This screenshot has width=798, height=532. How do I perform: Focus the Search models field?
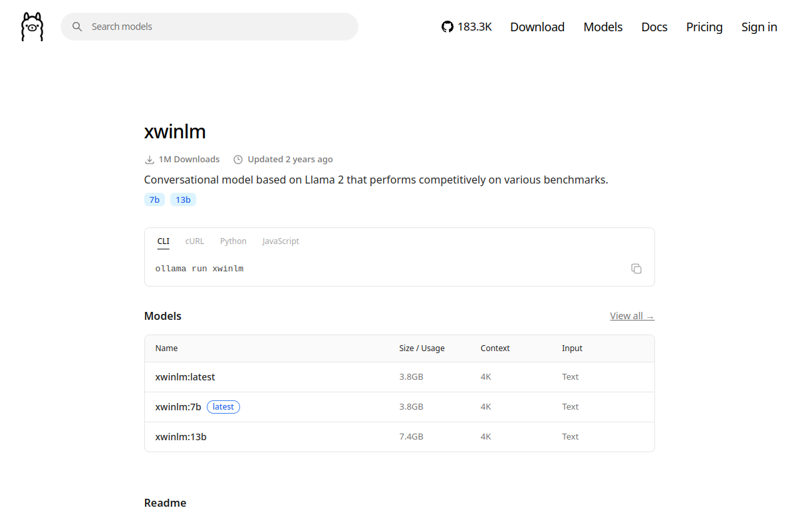pos(209,27)
